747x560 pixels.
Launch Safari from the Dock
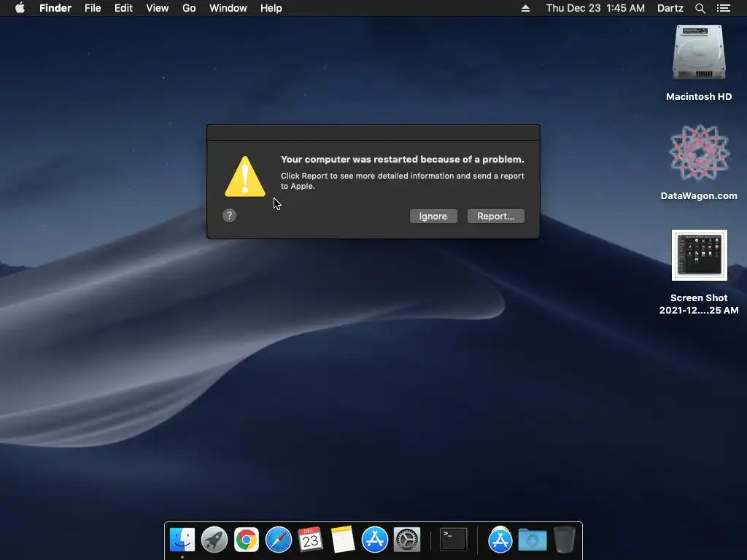(x=278, y=540)
